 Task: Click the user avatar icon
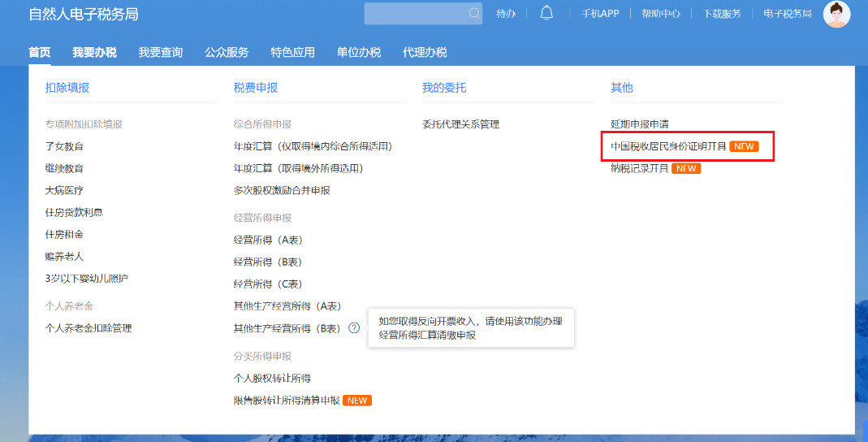(836, 14)
